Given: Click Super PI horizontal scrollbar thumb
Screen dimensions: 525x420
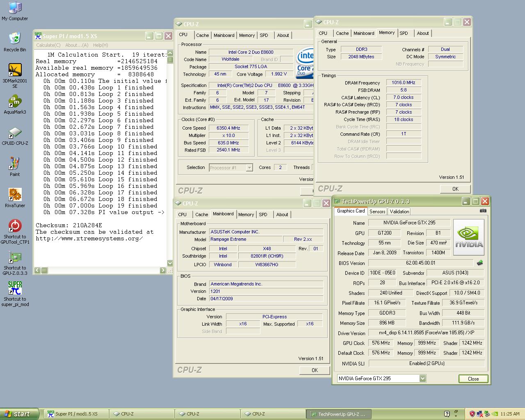Looking at the screenshot, I should 44,270.
